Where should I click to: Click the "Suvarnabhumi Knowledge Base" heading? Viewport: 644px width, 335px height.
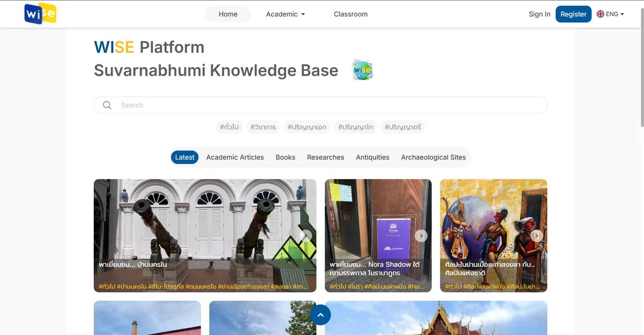(x=216, y=70)
